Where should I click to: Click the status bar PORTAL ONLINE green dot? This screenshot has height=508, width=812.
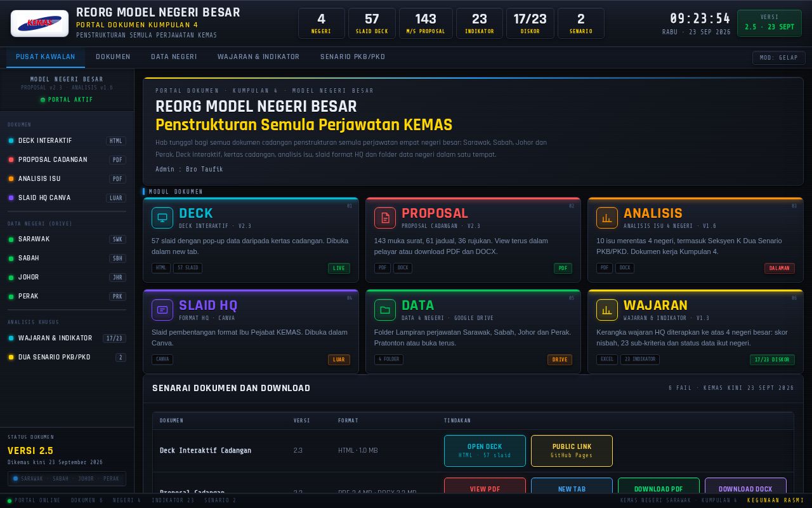pos(10,500)
